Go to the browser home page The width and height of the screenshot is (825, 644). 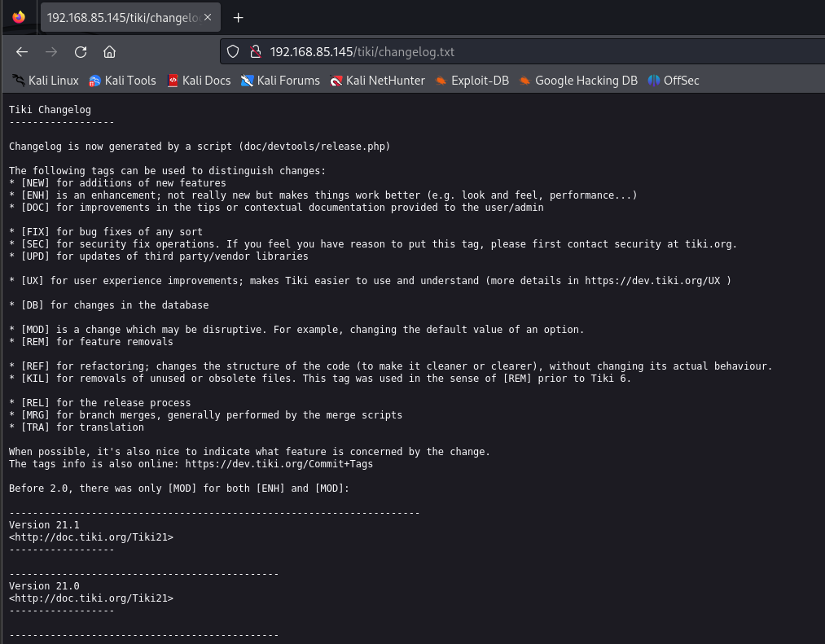pyautogui.click(x=109, y=52)
